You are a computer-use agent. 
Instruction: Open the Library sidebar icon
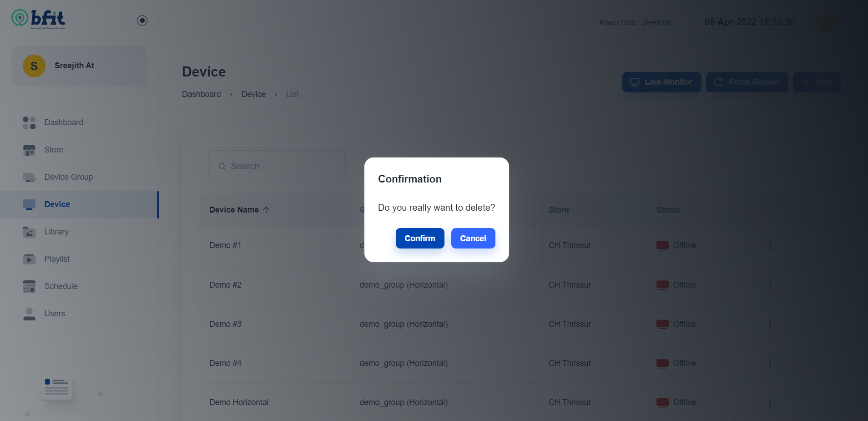29,232
